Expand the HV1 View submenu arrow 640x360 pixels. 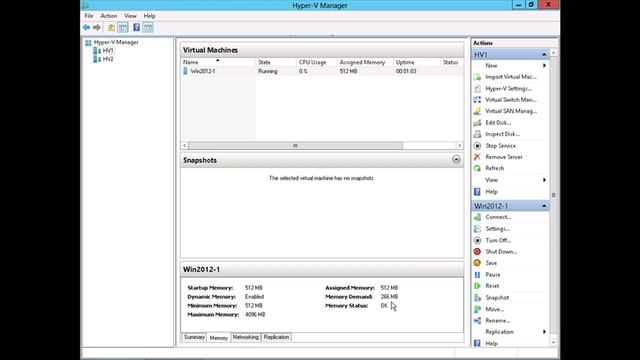544,180
